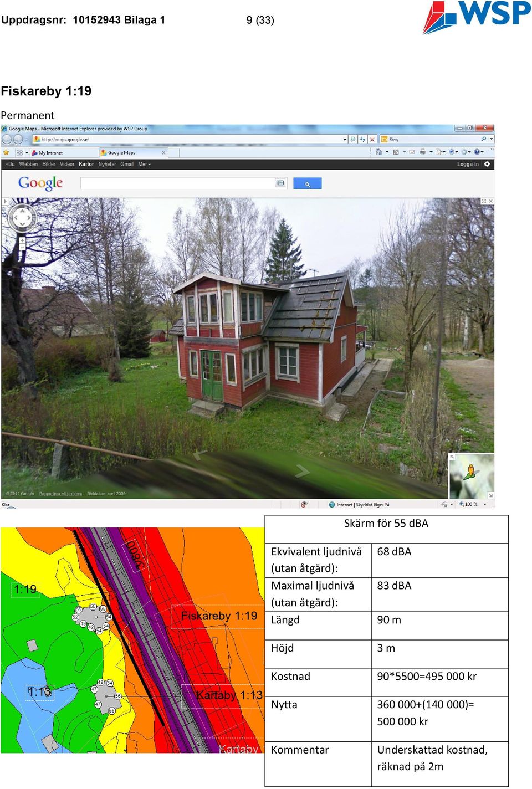
Task: Click the Home icon in command bar
Action: [378, 152]
